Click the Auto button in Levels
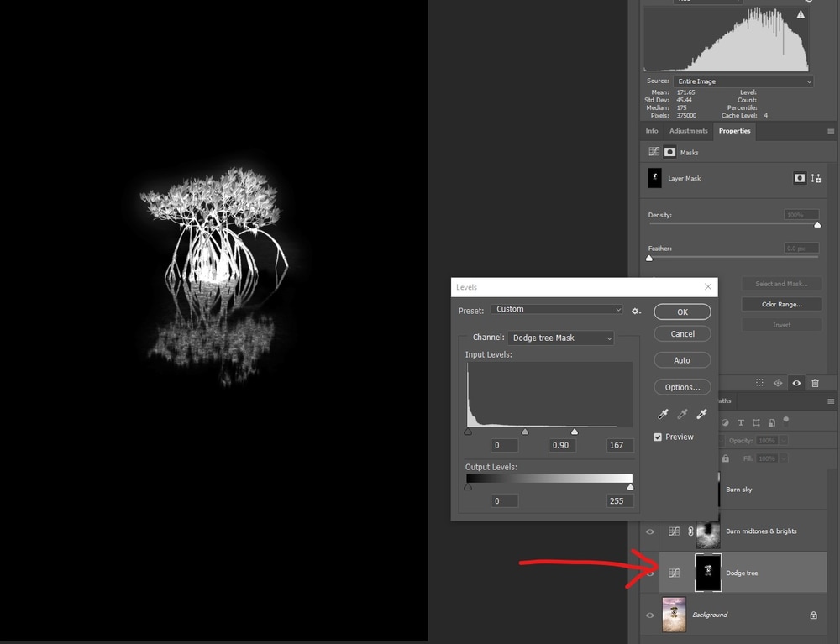 (682, 360)
